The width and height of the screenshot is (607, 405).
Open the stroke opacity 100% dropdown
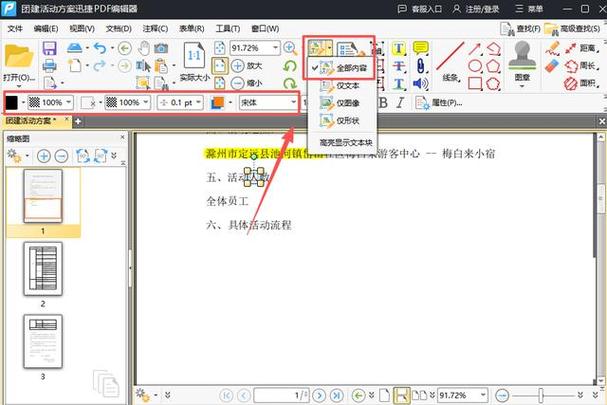click(146, 103)
